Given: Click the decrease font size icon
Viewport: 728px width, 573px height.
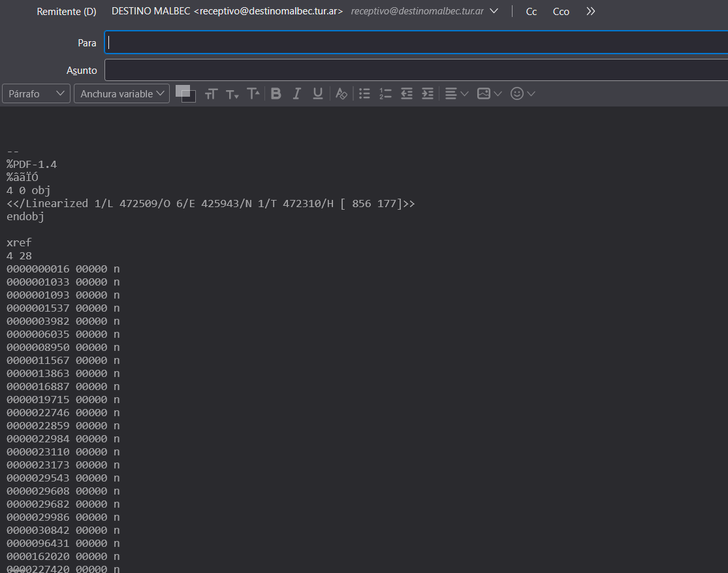Looking at the screenshot, I should (x=232, y=94).
